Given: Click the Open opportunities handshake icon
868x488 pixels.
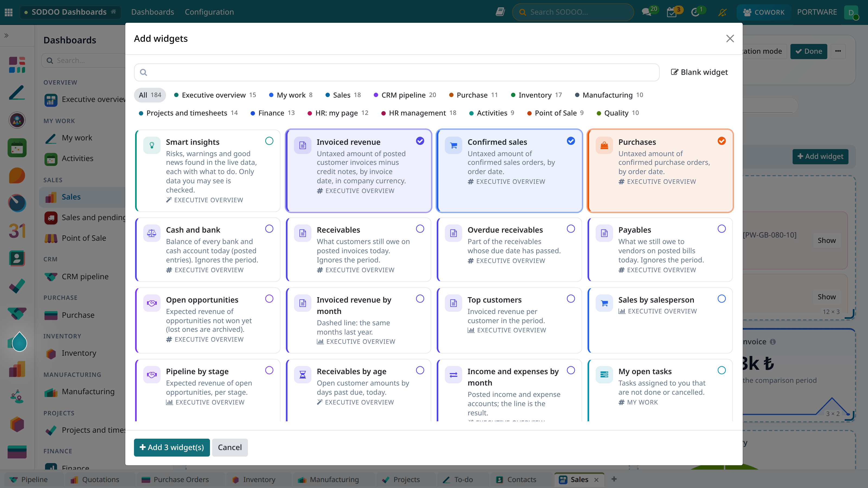Looking at the screenshot, I should pos(152,303).
